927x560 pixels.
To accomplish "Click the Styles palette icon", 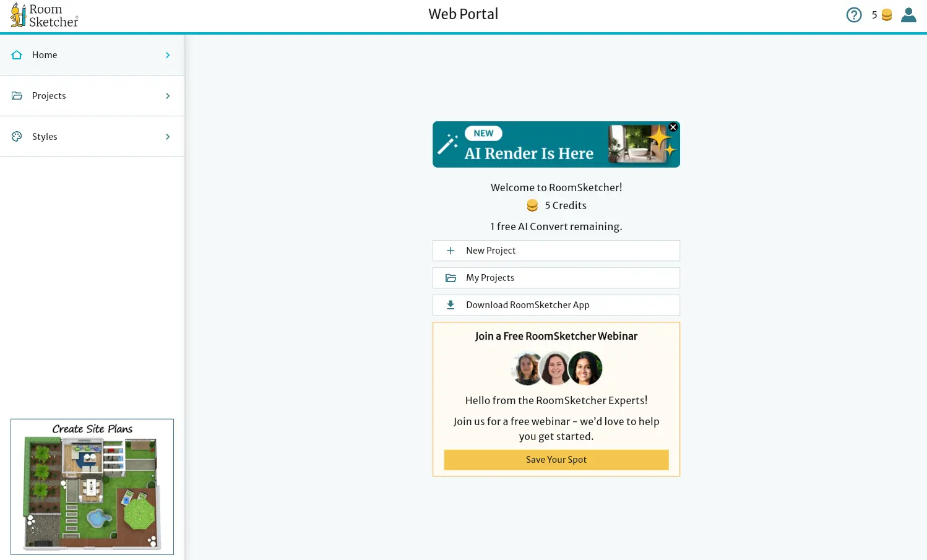I will 17,137.
